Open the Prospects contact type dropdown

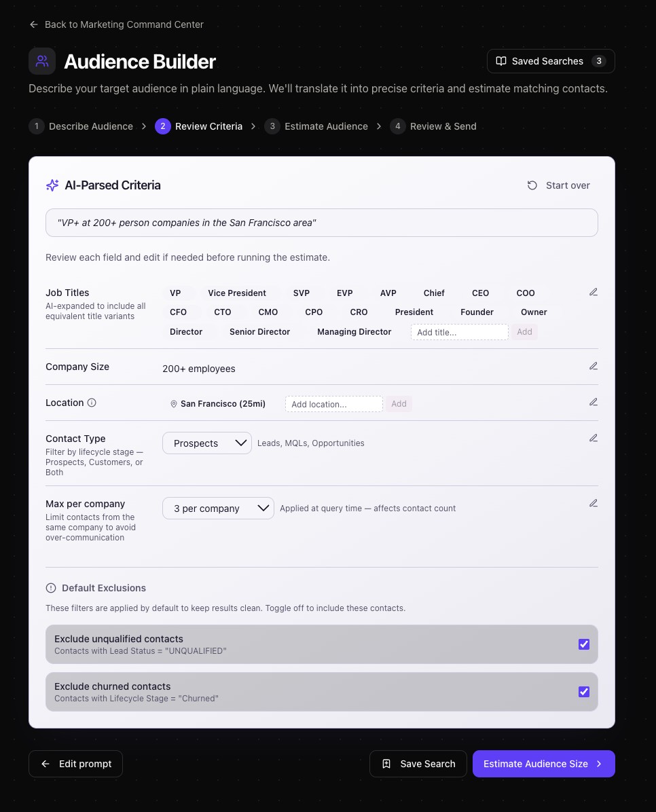pos(206,443)
